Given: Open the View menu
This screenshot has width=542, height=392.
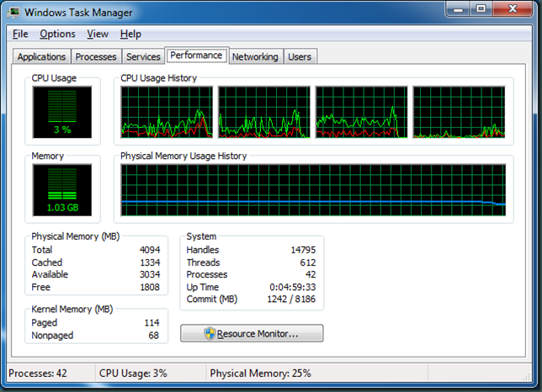Looking at the screenshot, I should pos(98,34).
